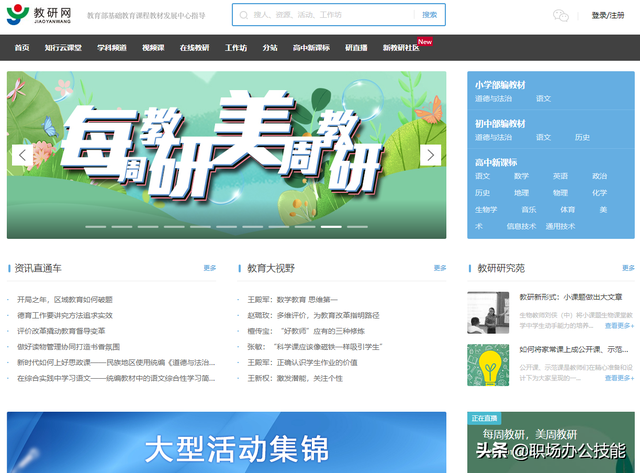This screenshot has width=640, height=473.
Task: Open article 王殿军：正确认识学生作业的价值
Action: (x=302, y=363)
